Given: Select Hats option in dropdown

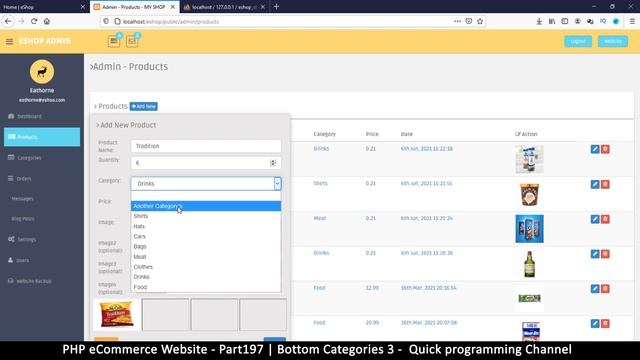Looking at the screenshot, I should coord(206,226).
